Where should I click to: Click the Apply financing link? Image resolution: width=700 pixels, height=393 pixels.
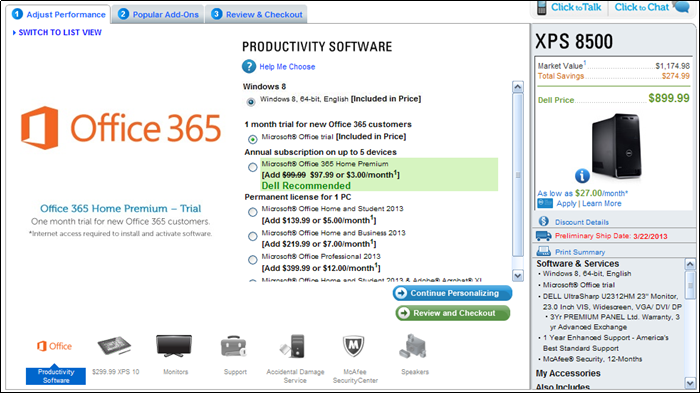(566, 204)
